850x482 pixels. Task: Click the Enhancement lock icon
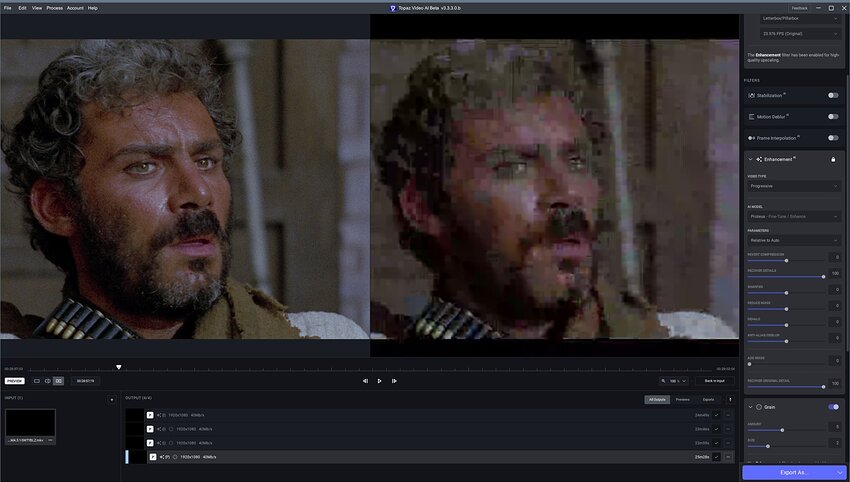tap(833, 159)
